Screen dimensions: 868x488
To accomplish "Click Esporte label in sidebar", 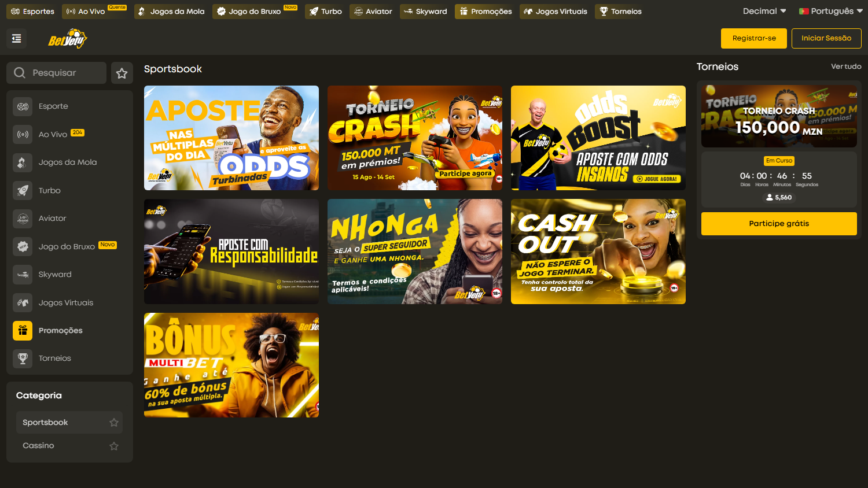I will pos(53,106).
